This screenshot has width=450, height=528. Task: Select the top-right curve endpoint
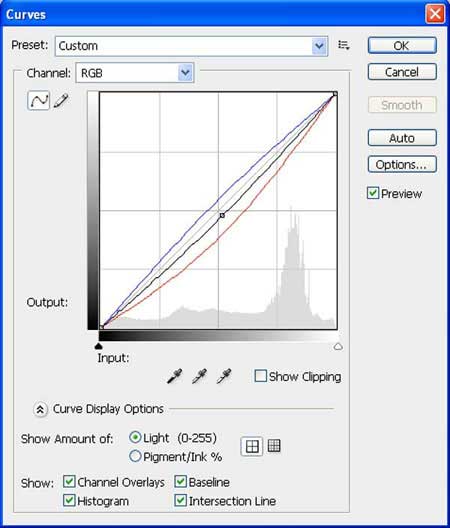click(335, 94)
